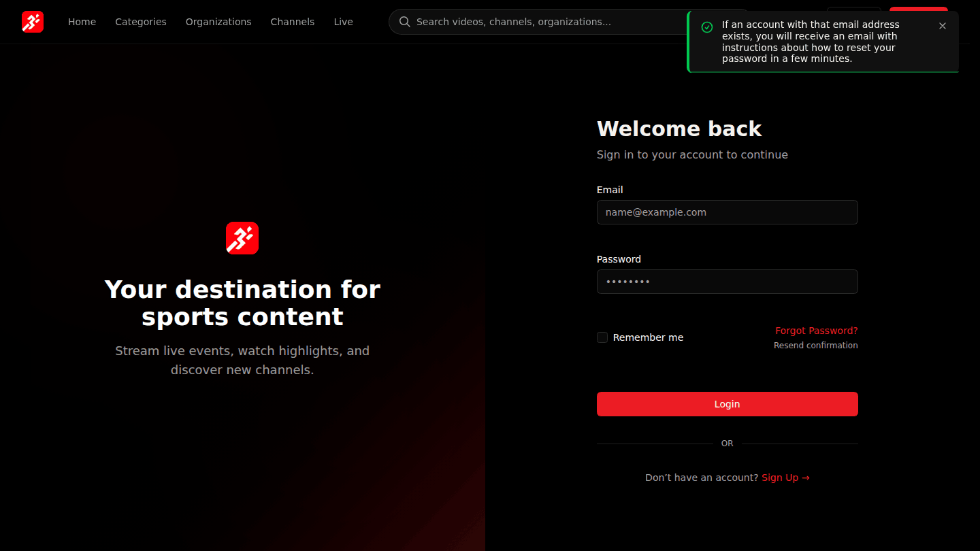Open the Channels nav link
Screen dimensions: 980x551
click(x=293, y=22)
